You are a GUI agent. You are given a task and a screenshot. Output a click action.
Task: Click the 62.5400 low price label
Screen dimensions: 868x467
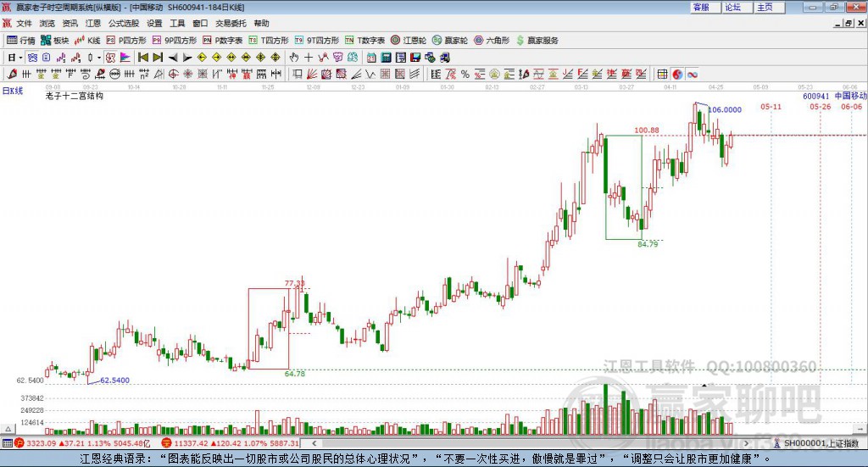point(114,381)
